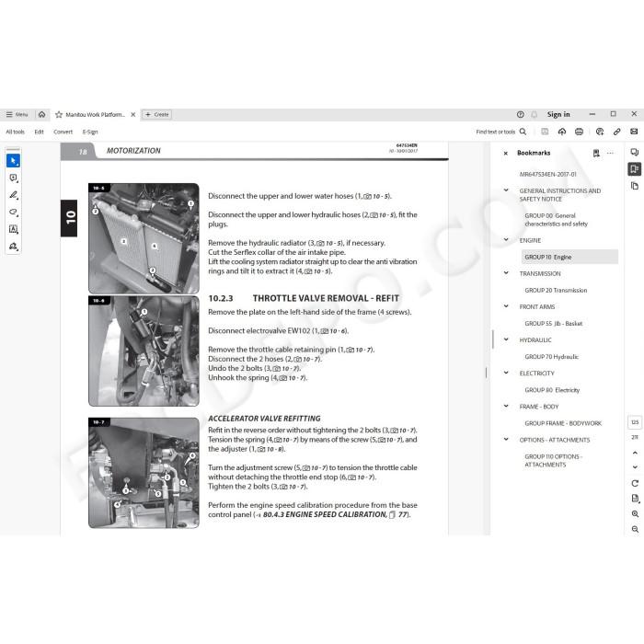
Task: Collapse the HYDRAULIC bookmark group
Action: point(506,339)
